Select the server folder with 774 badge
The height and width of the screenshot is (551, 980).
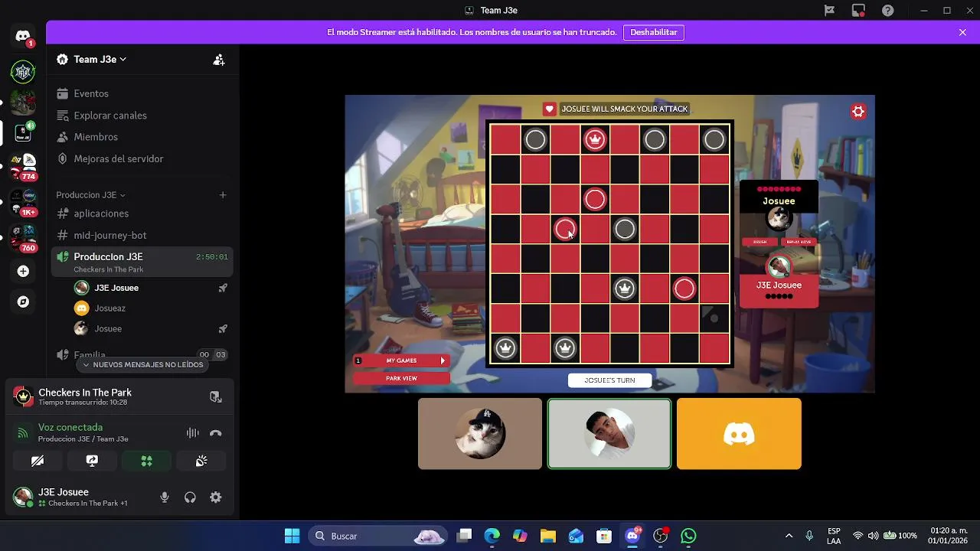point(23,165)
